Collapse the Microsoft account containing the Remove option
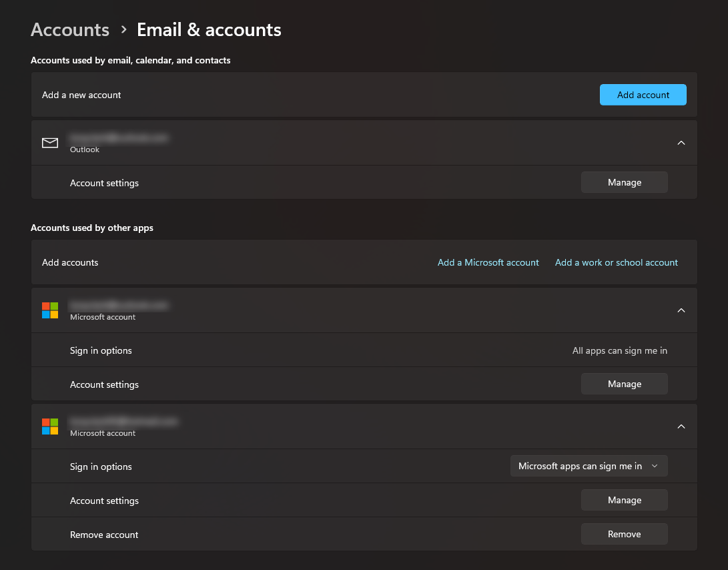 click(681, 426)
